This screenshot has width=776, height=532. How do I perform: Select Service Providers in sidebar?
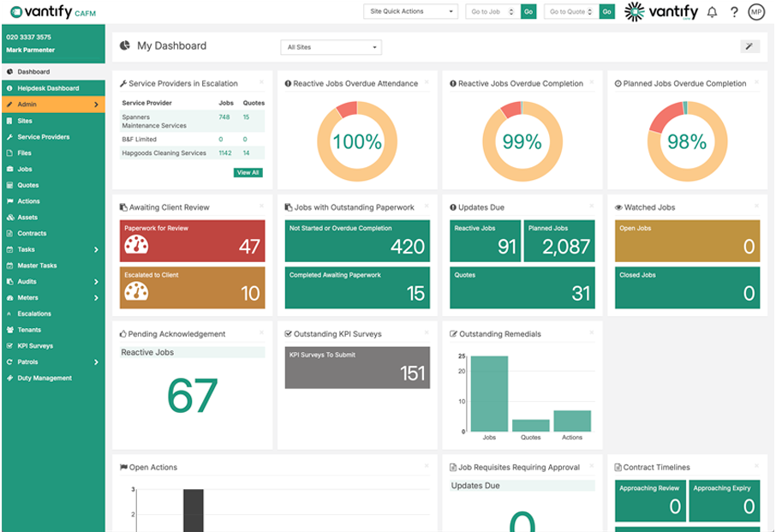44,137
